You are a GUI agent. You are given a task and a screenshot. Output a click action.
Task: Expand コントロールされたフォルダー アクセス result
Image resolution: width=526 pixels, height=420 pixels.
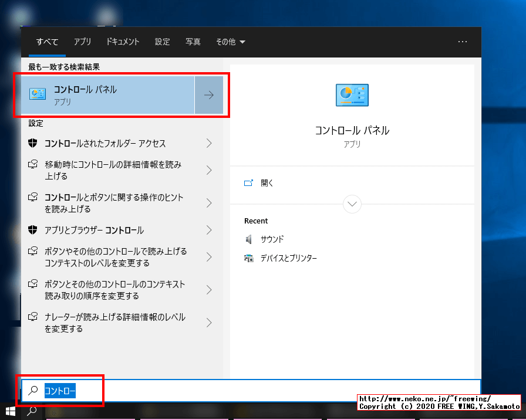(208, 143)
